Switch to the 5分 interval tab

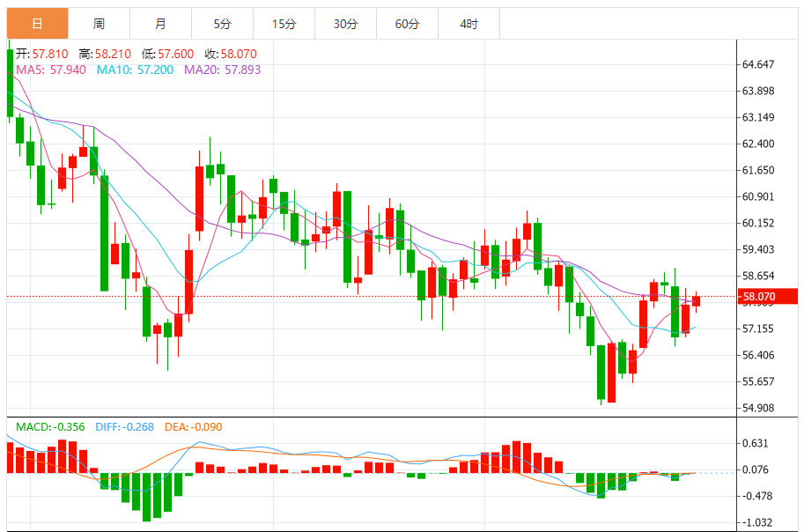pos(222,24)
